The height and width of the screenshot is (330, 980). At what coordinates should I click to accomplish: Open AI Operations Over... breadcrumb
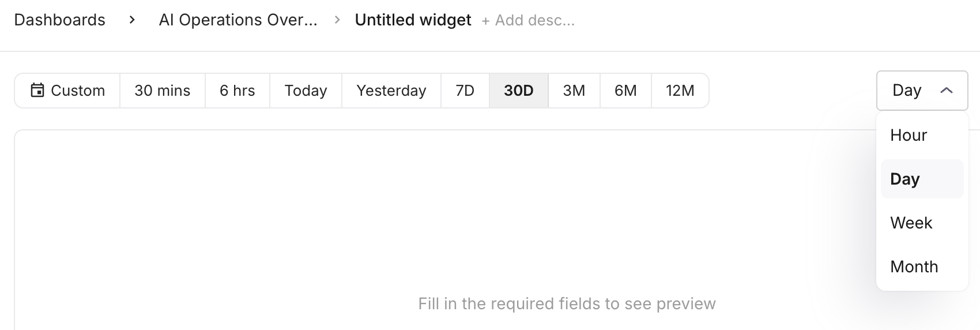tap(238, 20)
